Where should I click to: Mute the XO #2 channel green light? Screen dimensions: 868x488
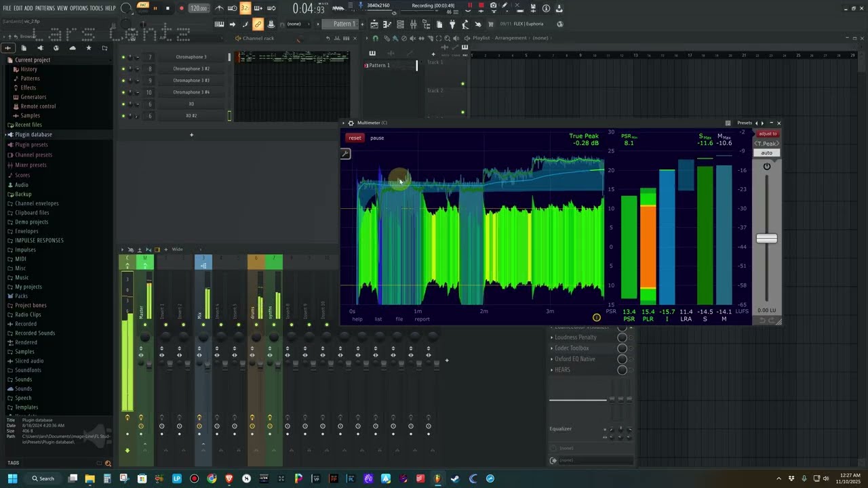tap(123, 115)
